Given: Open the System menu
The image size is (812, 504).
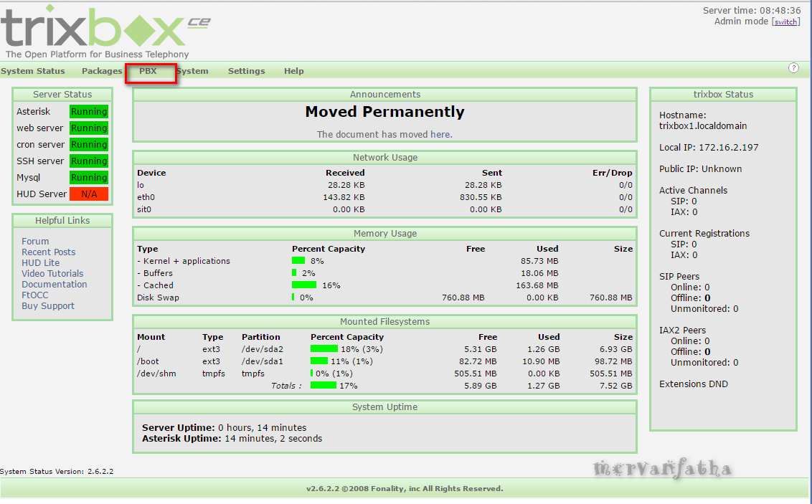Looking at the screenshot, I should click(193, 71).
